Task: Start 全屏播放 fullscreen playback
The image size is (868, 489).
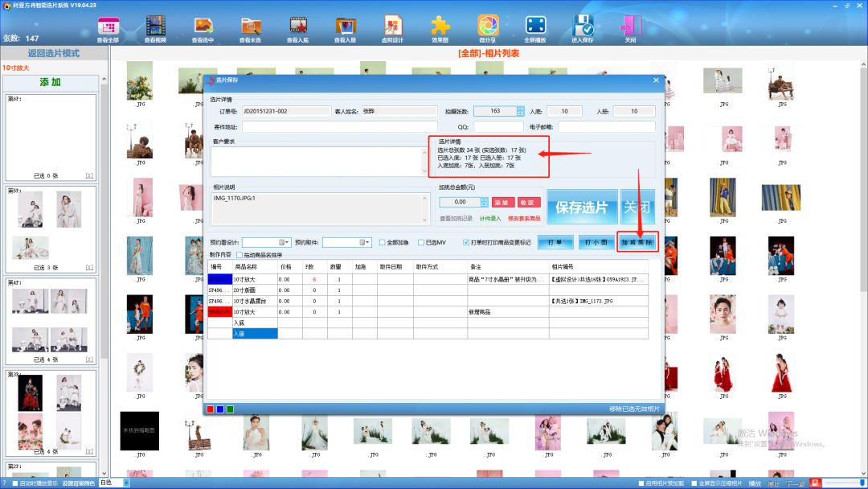Action: point(535,29)
